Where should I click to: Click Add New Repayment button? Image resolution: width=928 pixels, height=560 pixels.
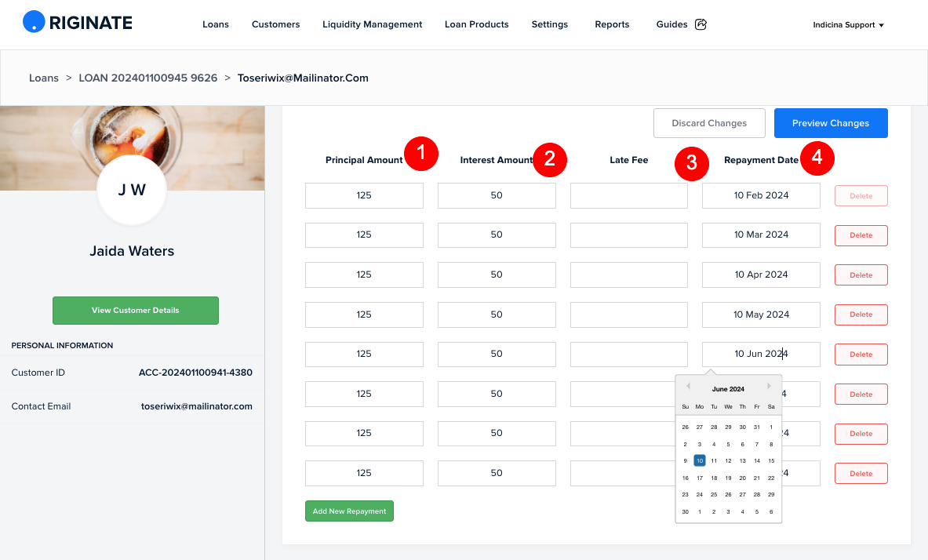[349, 511]
